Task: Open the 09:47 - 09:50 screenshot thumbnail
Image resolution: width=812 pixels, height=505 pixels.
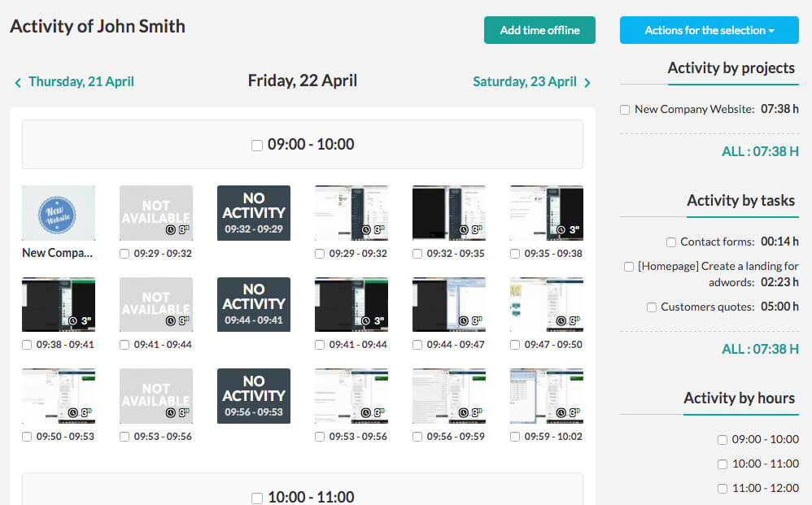Action: coord(546,304)
